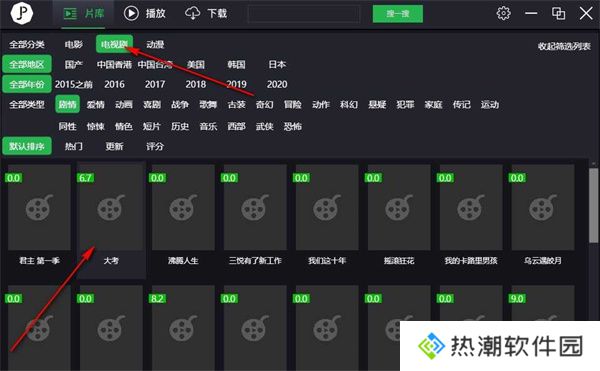Select the 古装 genre filter

pyautogui.click(x=236, y=104)
